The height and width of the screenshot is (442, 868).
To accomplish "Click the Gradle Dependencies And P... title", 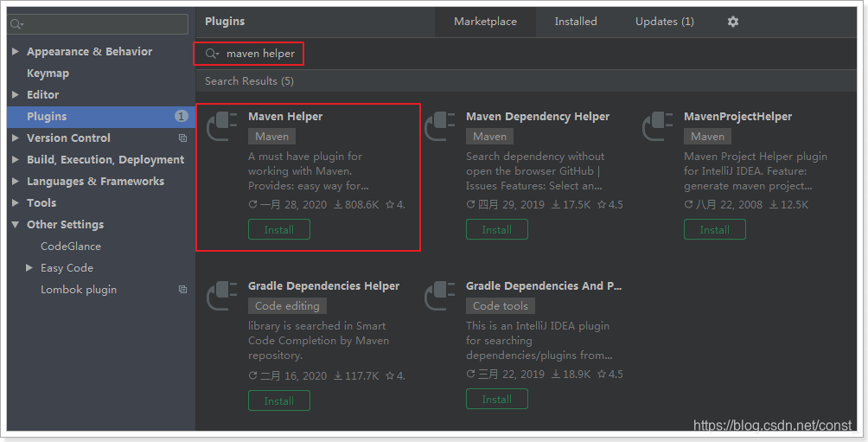I will click(x=544, y=286).
